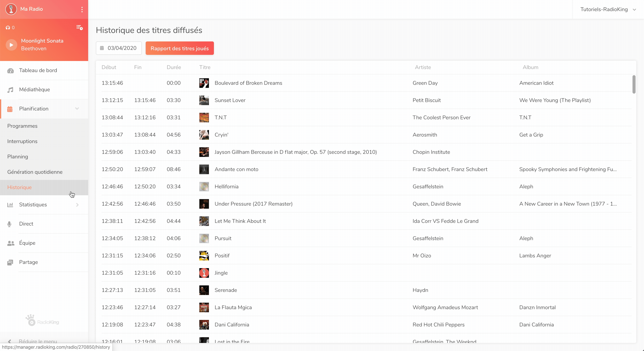Click the Planification calendar icon

click(10, 109)
